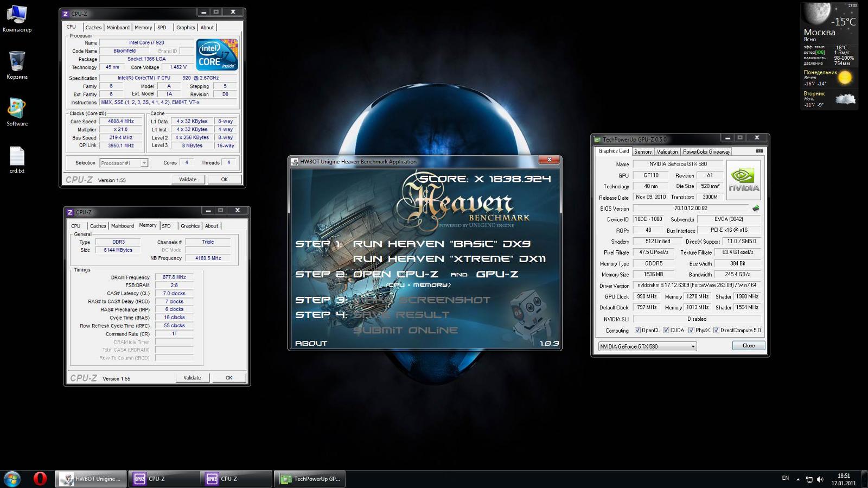This screenshot has width=868, height=488.
Task: Open the Software desktop shortcut
Action: (17, 112)
